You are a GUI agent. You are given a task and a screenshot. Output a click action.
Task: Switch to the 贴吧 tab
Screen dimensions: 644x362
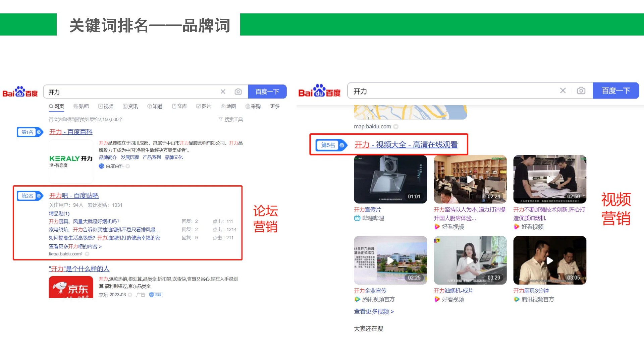(x=81, y=106)
